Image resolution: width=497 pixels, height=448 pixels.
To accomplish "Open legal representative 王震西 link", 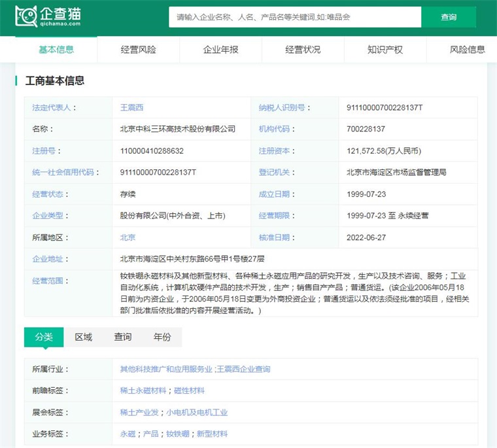I will (x=131, y=107).
